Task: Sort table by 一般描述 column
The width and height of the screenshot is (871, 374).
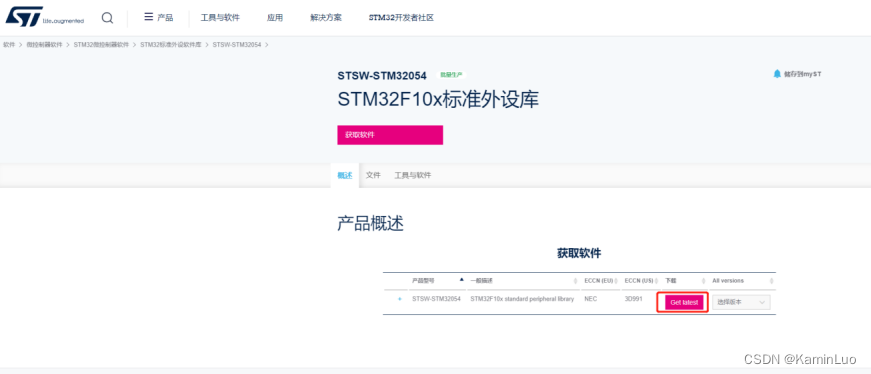Action: coord(524,281)
